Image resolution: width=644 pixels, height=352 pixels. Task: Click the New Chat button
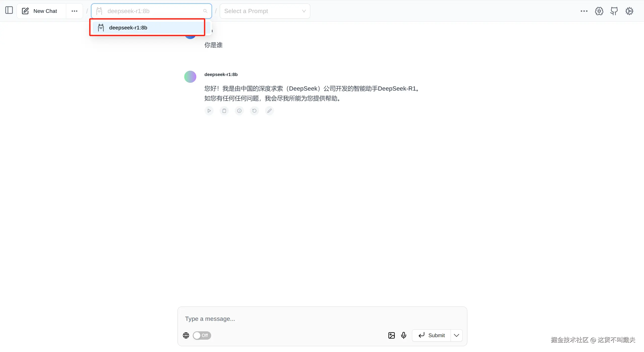coord(40,11)
